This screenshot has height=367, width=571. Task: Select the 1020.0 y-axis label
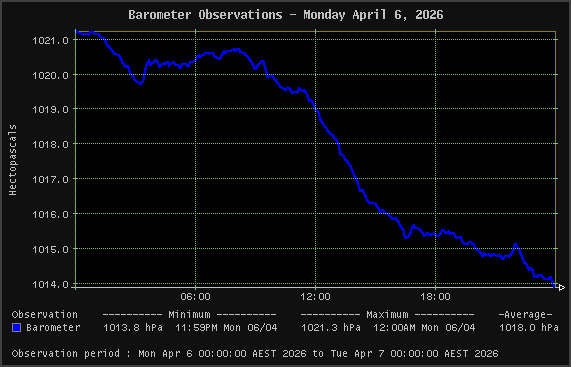click(x=50, y=75)
